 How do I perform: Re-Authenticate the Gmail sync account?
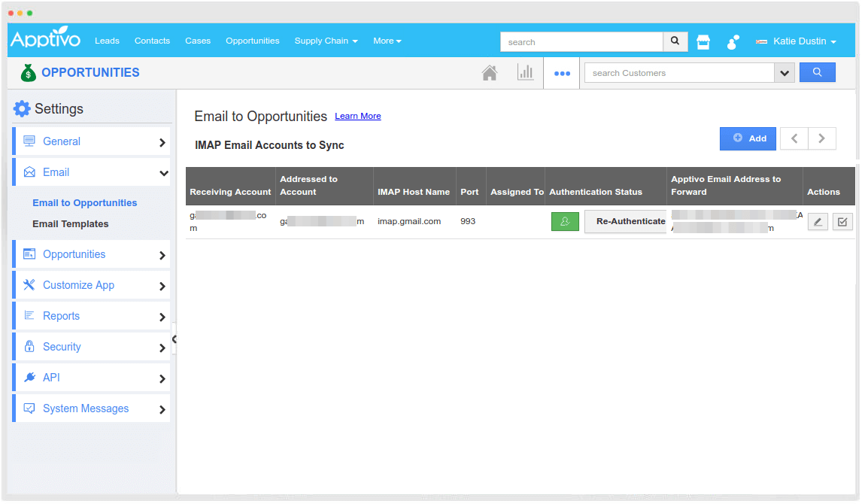tap(625, 221)
